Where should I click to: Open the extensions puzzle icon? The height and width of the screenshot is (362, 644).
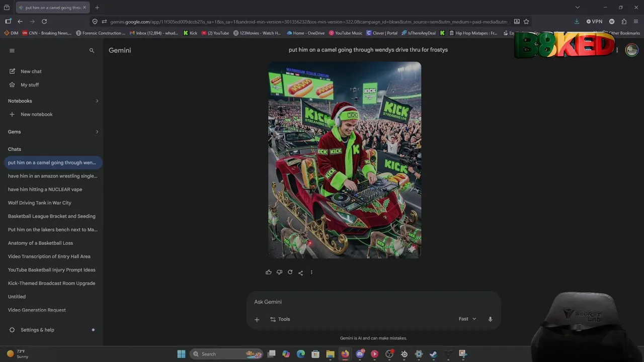pyautogui.click(x=624, y=22)
